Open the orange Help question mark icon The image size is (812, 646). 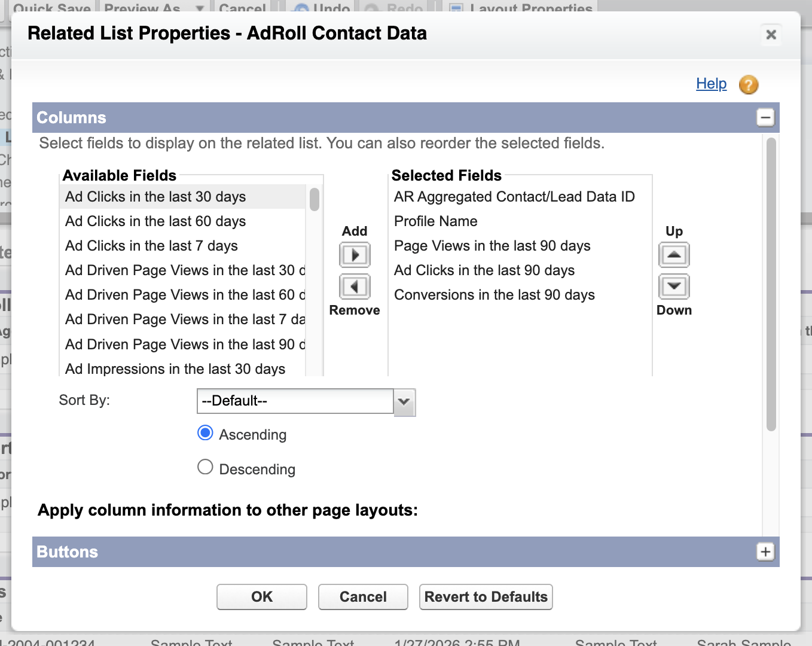748,85
